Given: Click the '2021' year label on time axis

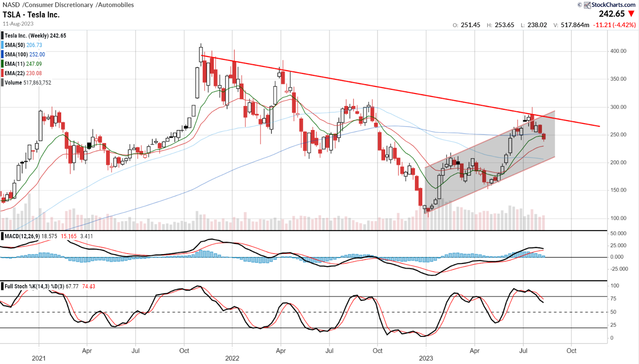Looking at the screenshot, I should pos(39,358).
